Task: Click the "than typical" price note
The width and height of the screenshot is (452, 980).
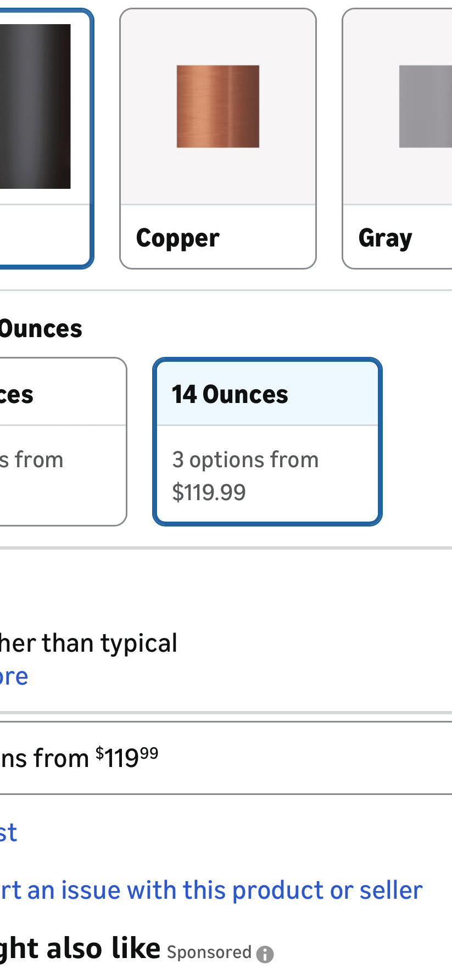Action: coord(88,643)
